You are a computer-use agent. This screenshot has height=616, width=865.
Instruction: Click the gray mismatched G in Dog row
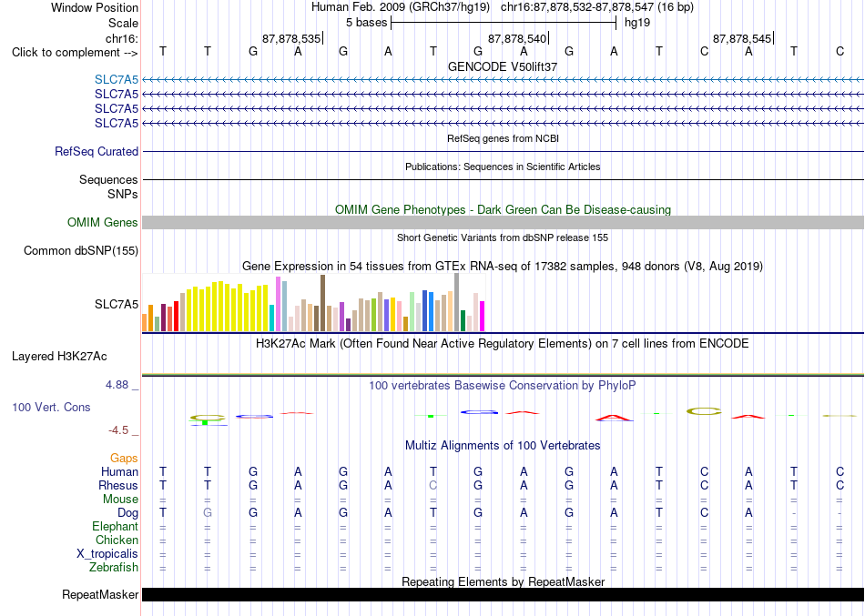(x=208, y=512)
